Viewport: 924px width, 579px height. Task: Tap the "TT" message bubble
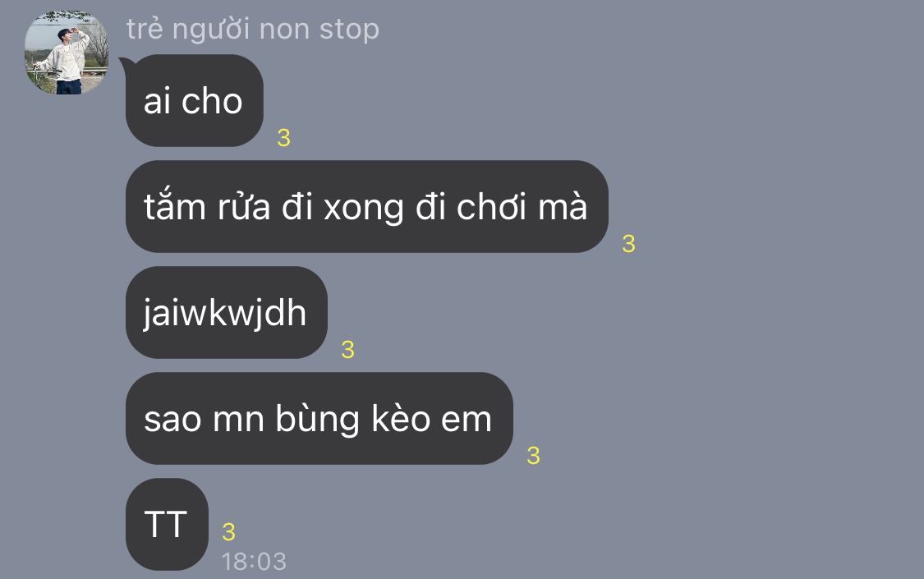[167, 524]
